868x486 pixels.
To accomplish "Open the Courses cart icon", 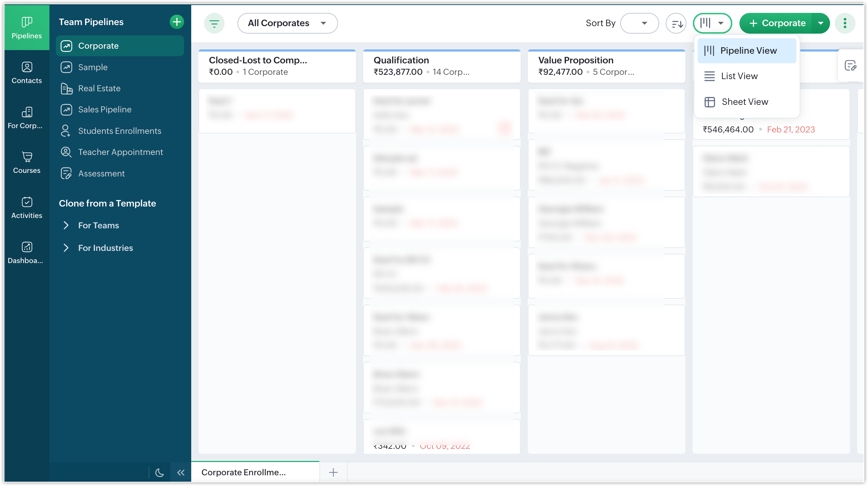I will [26, 162].
